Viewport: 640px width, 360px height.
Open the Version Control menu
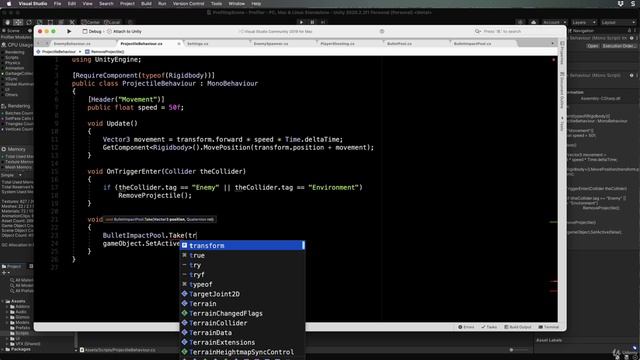tap(188, 4)
